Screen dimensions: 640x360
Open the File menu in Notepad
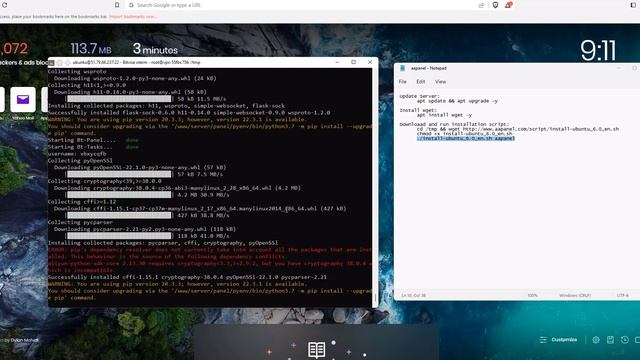[402, 82]
